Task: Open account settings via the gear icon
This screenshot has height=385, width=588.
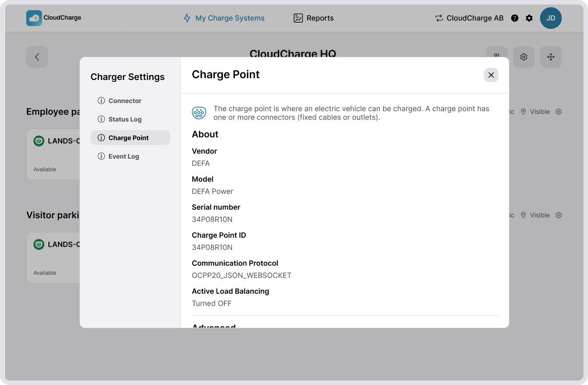Action: (529, 18)
